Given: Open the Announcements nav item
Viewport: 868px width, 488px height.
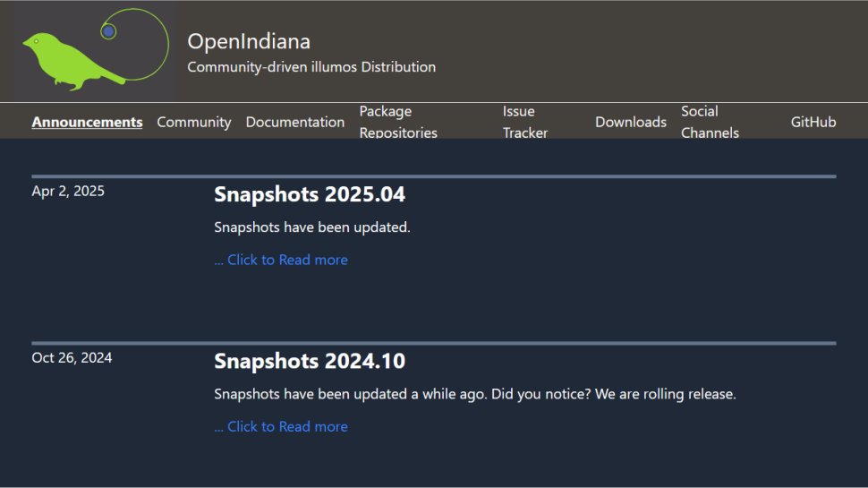Looking at the screenshot, I should pyautogui.click(x=87, y=122).
